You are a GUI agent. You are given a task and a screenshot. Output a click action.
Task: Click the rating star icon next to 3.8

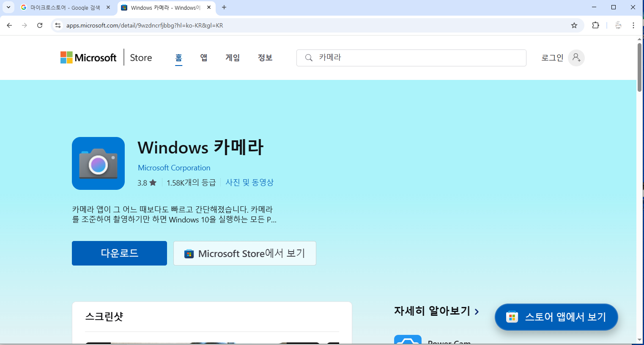pyautogui.click(x=153, y=183)
